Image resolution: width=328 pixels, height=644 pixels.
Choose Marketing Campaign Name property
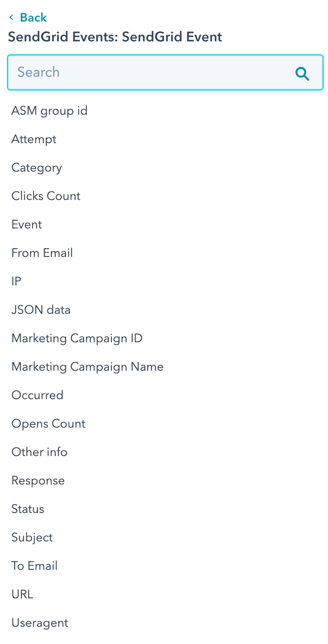[x=88, y=367]
